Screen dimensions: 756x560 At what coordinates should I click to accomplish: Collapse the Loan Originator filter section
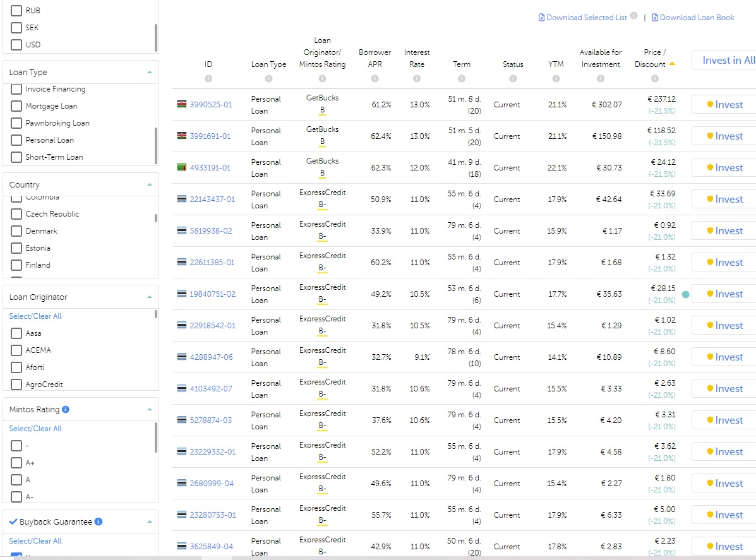(x=150, y=297)
